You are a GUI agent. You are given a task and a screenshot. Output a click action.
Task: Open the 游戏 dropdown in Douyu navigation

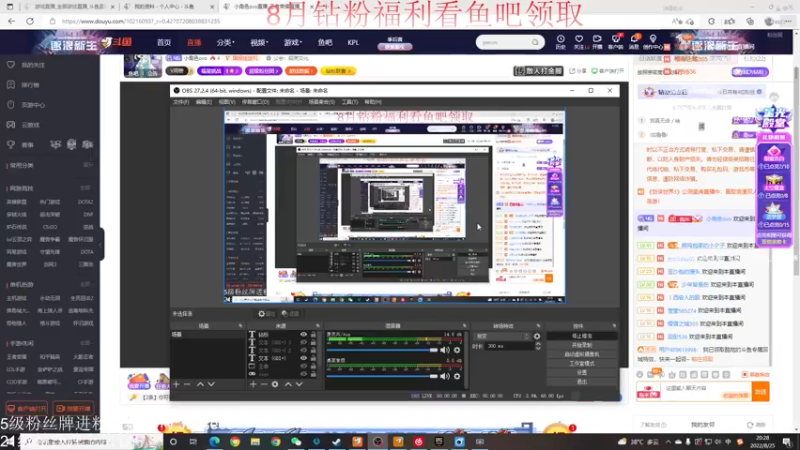[x=293, y=42]
